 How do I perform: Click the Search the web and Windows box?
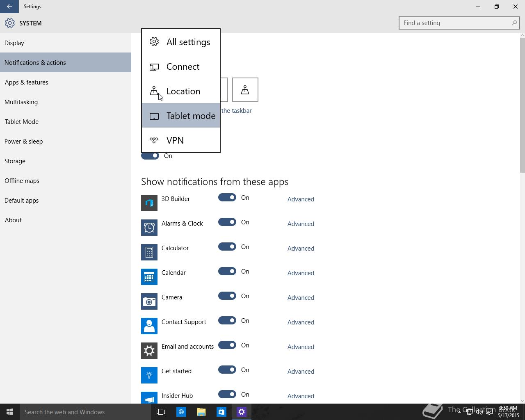pyautogui.click(x=86, y=412)
